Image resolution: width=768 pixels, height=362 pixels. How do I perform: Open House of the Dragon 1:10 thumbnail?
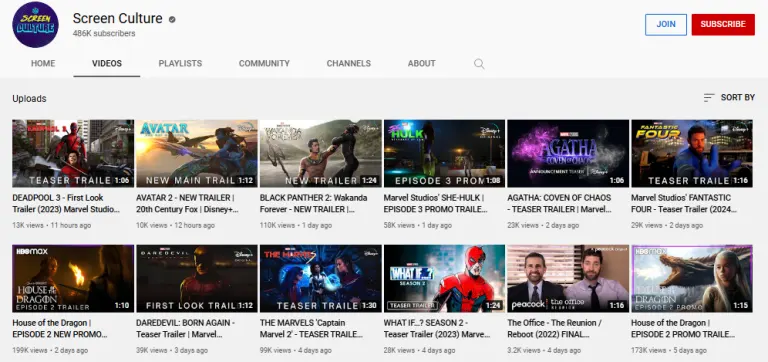(x=73, y=279)
